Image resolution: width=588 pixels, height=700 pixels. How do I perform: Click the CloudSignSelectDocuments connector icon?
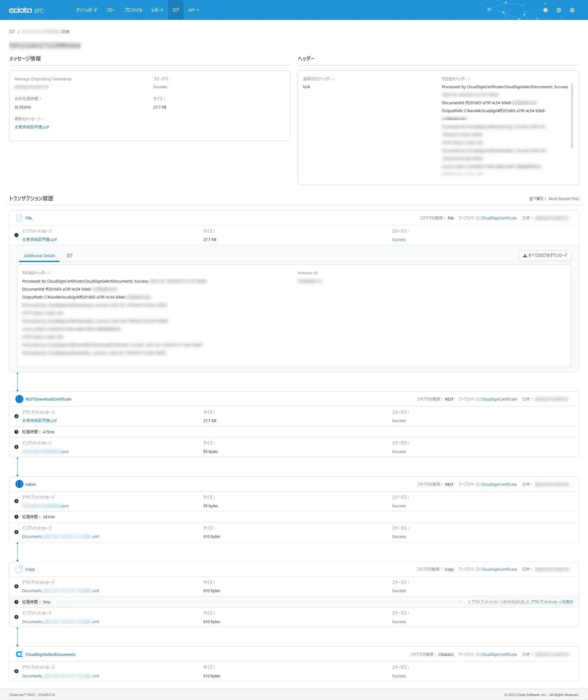19,654
